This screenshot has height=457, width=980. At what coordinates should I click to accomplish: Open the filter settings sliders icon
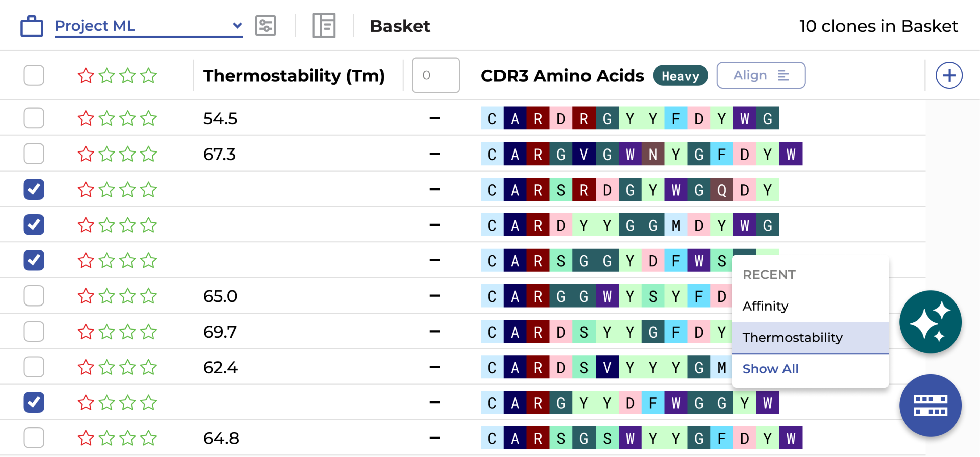(x=265, y=26)
